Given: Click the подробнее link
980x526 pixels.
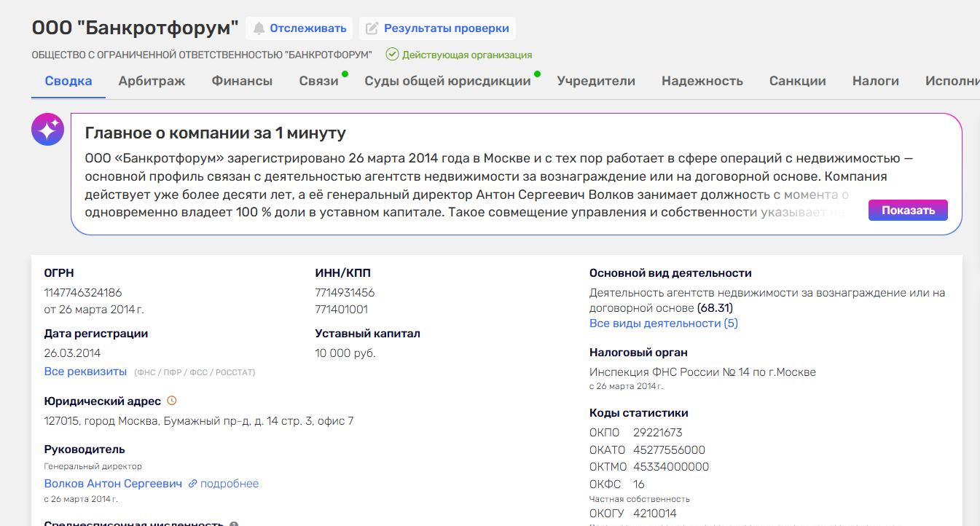Looking at the screenshot, I should click(x=230, y=484).
